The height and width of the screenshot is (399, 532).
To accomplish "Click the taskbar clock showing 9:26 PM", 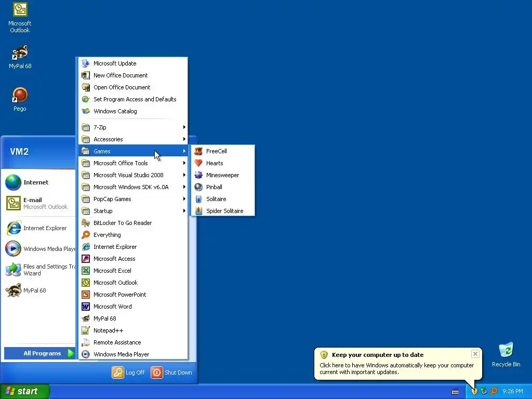I will tap(513, 391).
